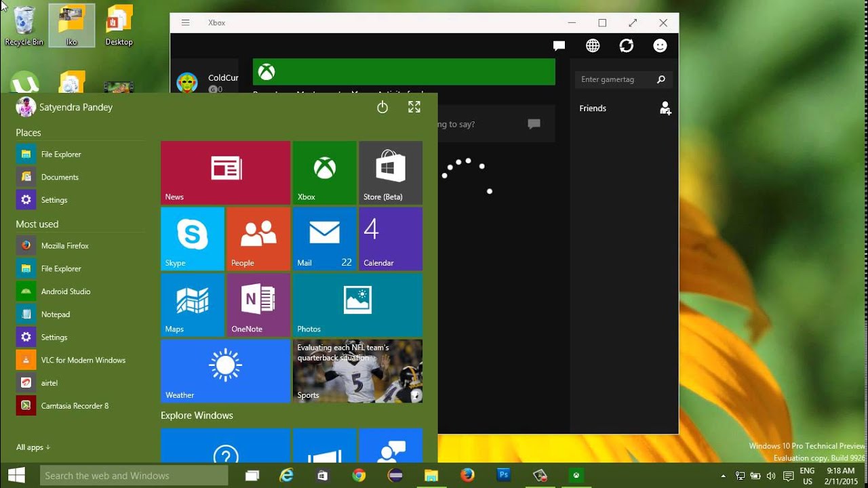Open the clock showing 9:18 AM
Viewport: 868px width, 488px height.
coord(841,476)
